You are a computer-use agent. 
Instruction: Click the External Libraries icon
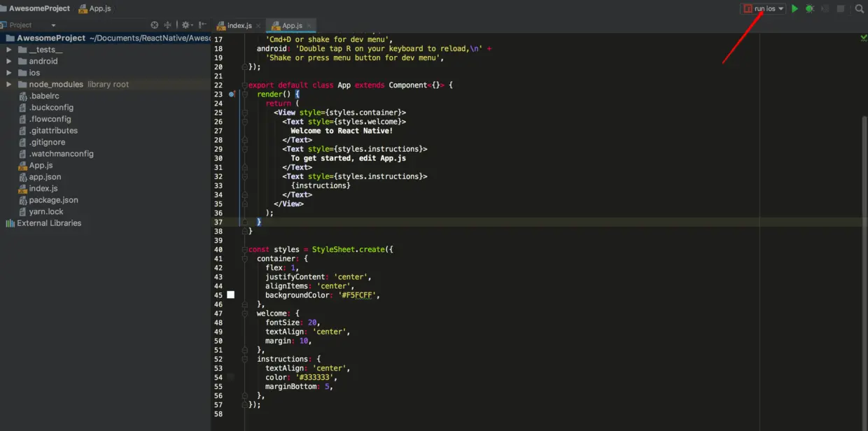10,223
